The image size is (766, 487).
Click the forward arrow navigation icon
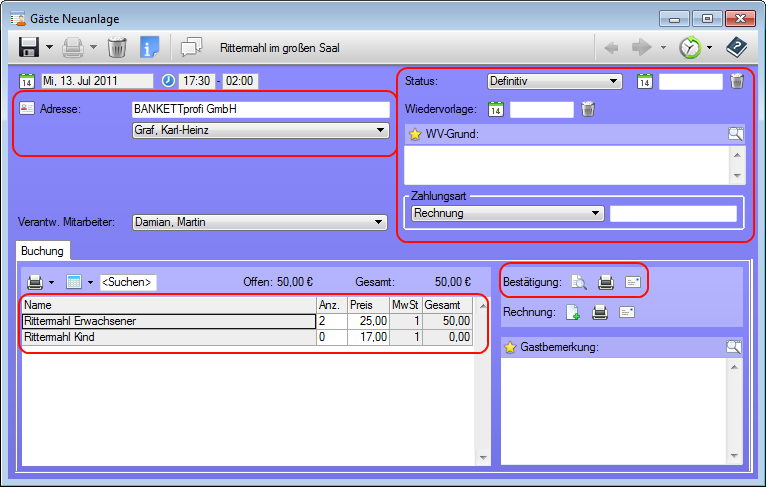tap(641, 47)
